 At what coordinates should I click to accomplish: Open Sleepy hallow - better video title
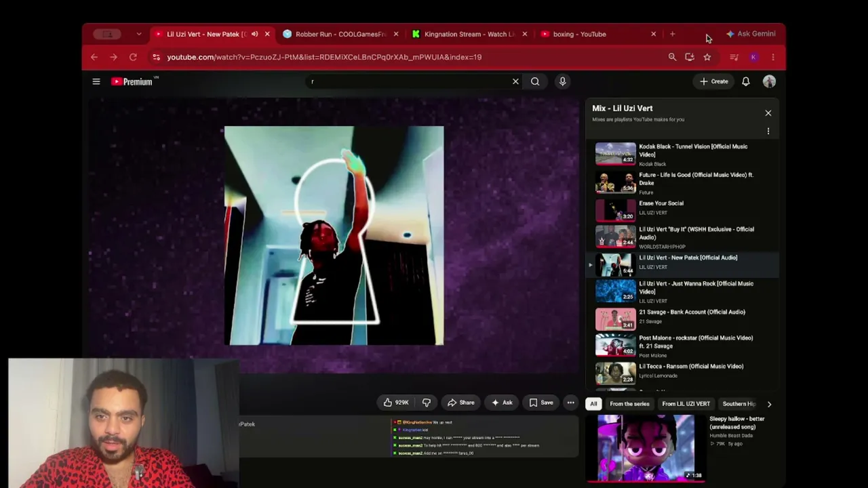(x=736, y=423)
